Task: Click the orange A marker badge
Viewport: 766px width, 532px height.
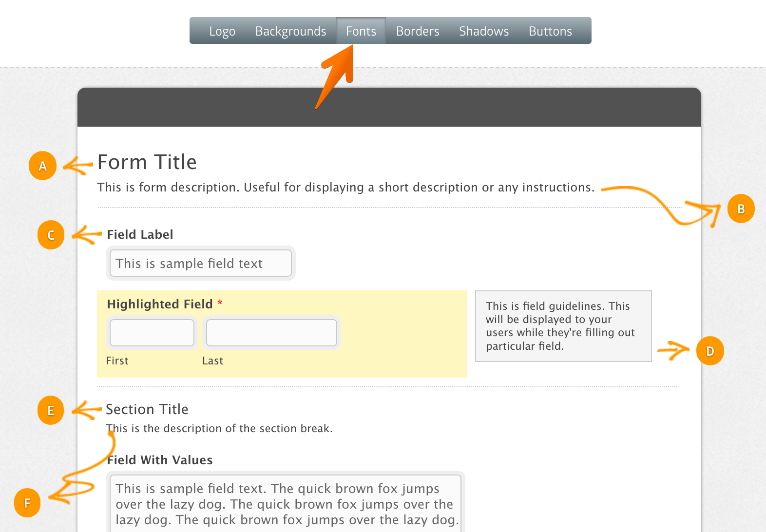Action: [x=42, y=166]
